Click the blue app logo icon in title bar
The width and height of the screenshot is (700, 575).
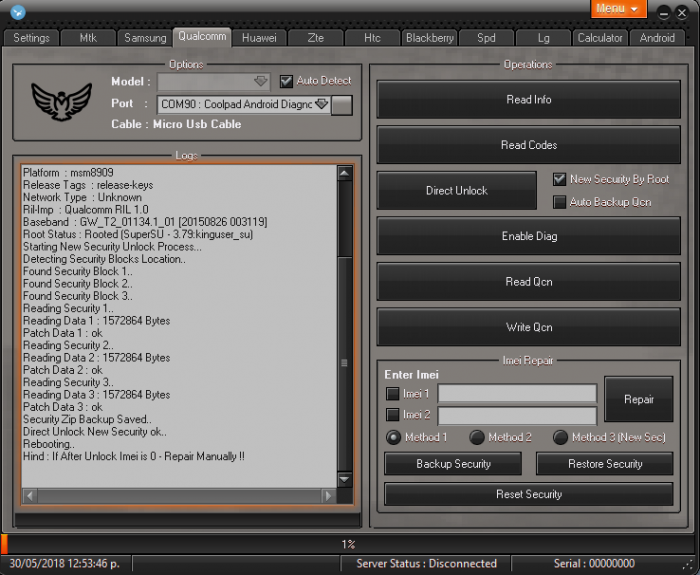pyautogui.click(x=18, y=12)
